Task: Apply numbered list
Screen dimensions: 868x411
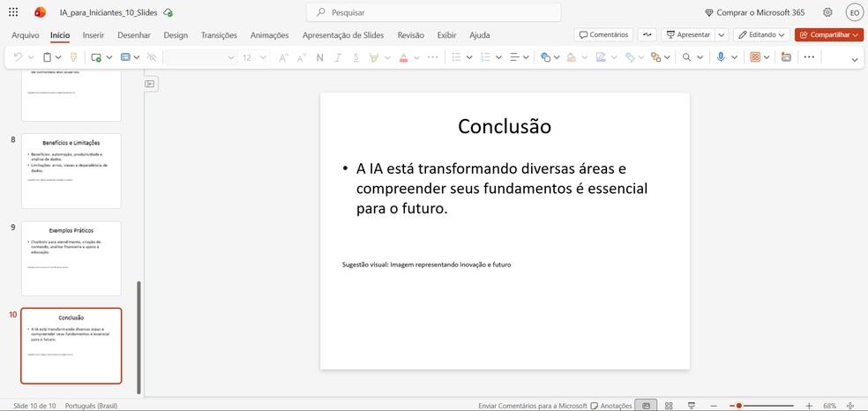Action: (x=486, y=57)
